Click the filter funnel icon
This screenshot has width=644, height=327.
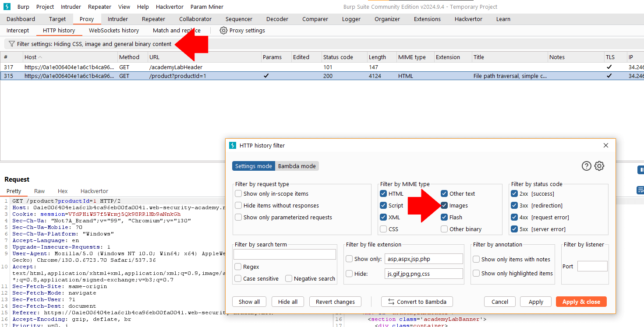coord(11,44)
